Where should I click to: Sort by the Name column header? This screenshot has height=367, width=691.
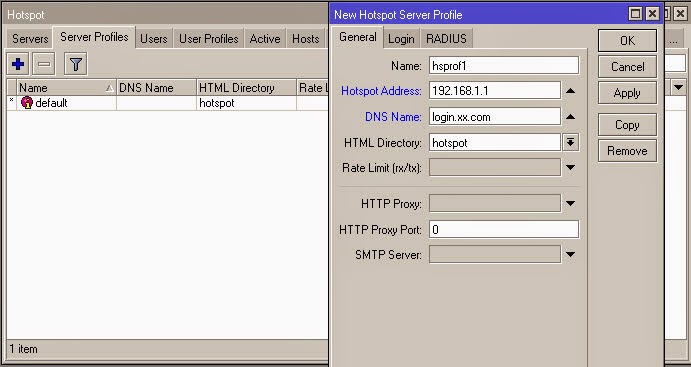(x=66, y=88)
